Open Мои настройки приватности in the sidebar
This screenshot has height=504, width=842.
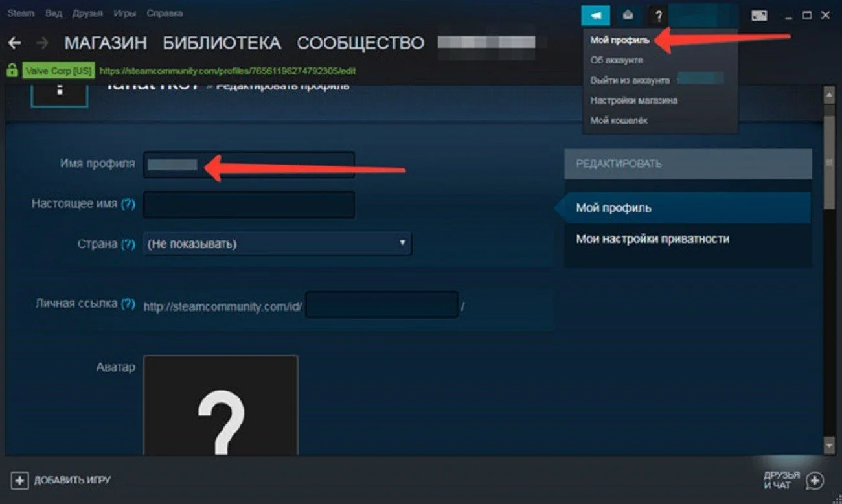652,239
